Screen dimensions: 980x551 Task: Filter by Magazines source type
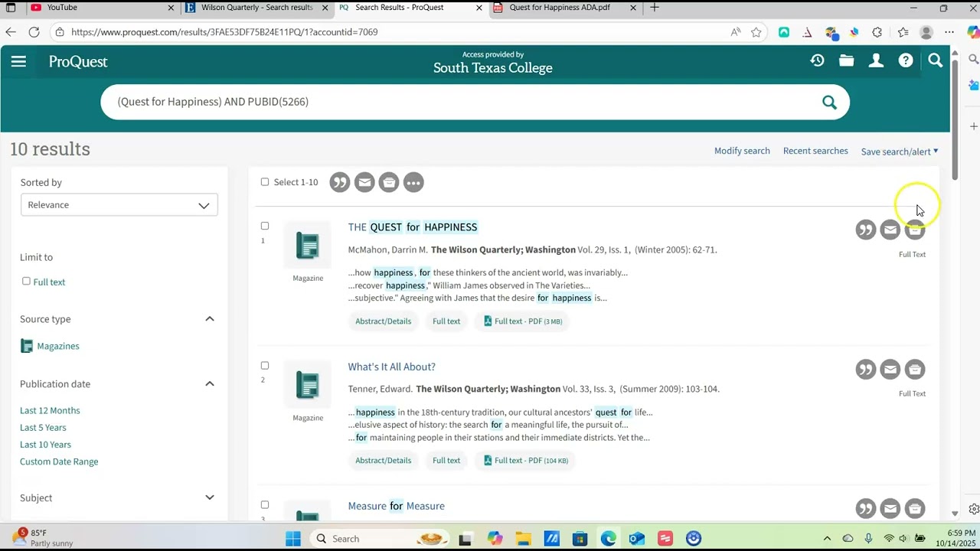[x=58, y=346]
